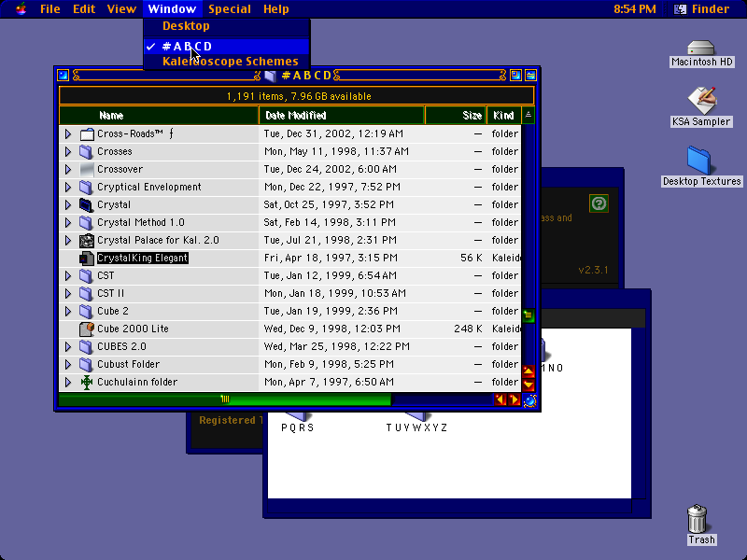Open the Help menu

pos(275,9)
